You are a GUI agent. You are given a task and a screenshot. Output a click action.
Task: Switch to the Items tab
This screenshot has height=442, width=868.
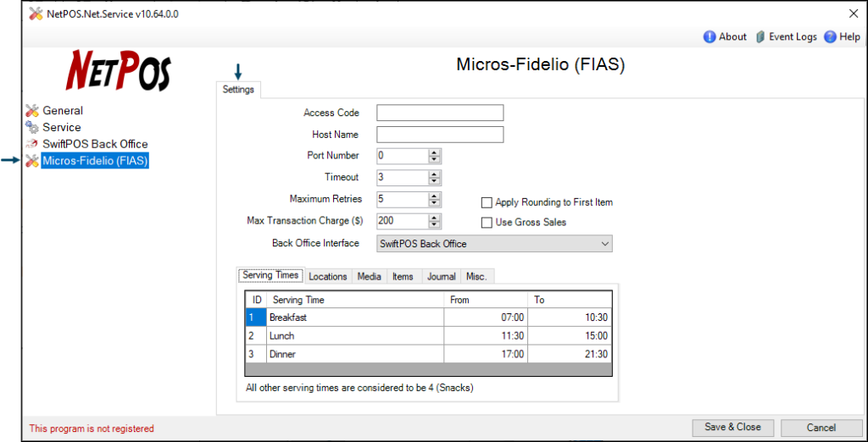point(403,277)
